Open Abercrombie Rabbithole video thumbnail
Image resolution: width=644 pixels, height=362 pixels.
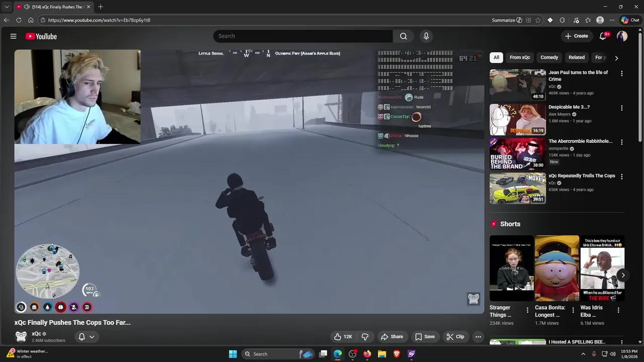(x=518, y=154)
